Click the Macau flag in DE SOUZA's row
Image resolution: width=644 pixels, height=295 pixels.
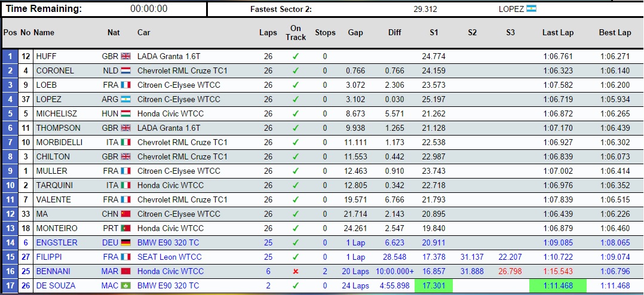coord(125,286)
